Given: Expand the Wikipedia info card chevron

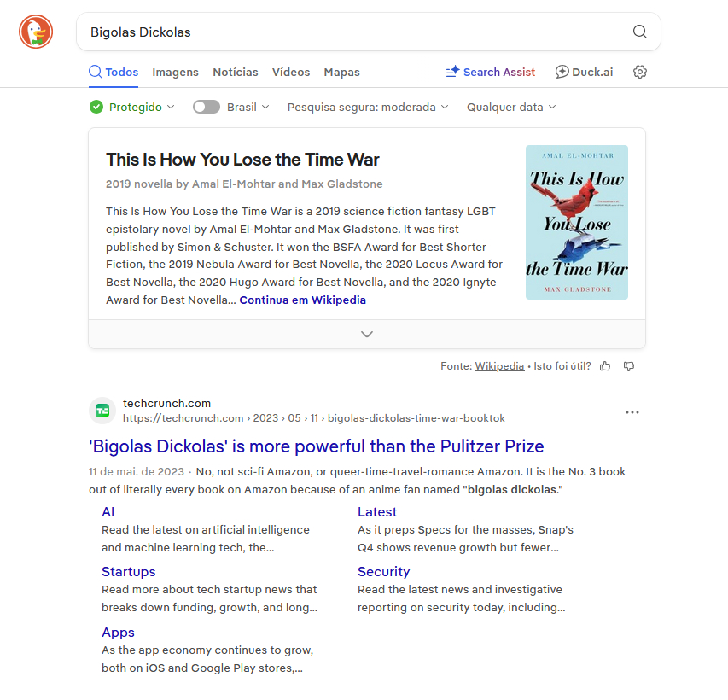Looking at the screenshot, I should pos(367,334).
